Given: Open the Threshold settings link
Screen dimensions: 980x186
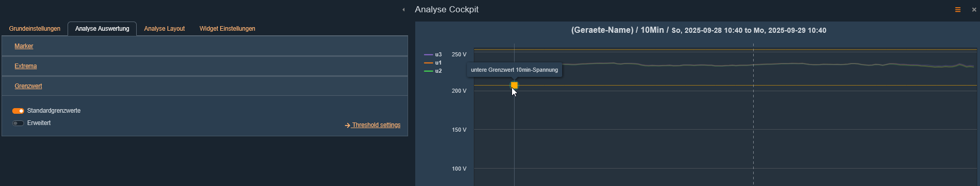Looking at the screenshot, I should 373,125.
